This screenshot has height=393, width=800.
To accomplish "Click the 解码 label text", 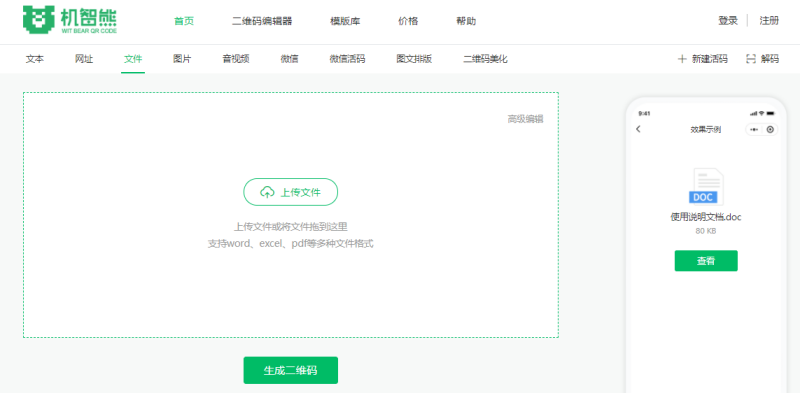I will click(770, 59).
